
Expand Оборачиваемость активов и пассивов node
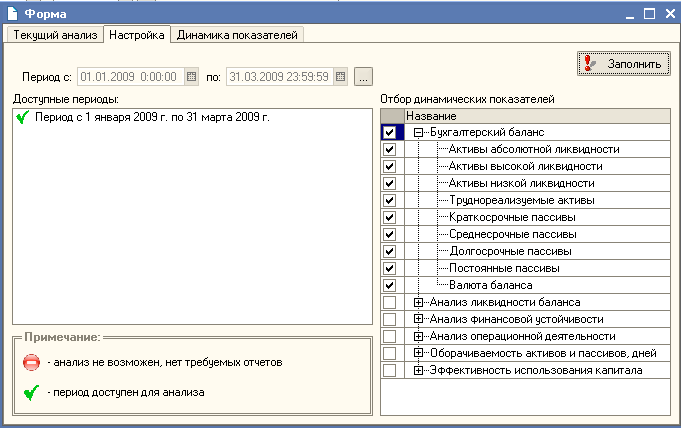point(418,353)
